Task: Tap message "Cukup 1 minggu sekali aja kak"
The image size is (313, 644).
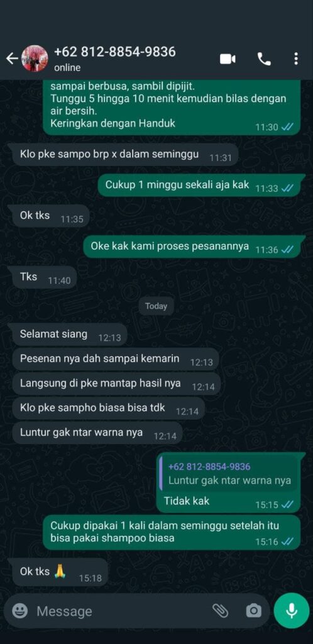Action: [201, 186]
